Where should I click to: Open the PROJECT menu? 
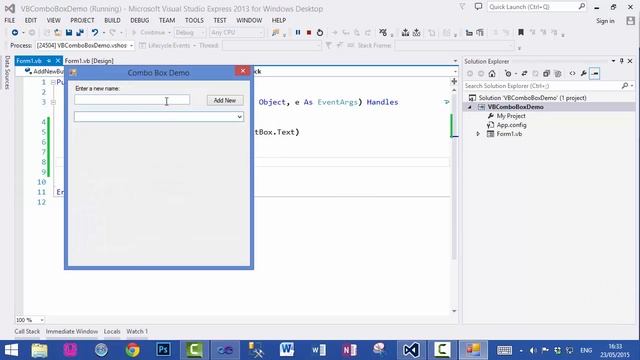click(x=82, y=20)
